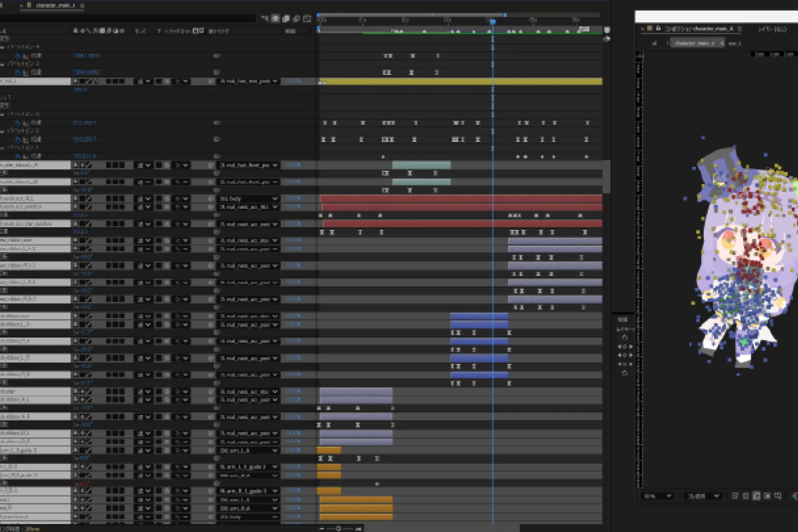Click graph editor set icon for パペットピン 4 位置
798x532 pixels.
point(25,56)
